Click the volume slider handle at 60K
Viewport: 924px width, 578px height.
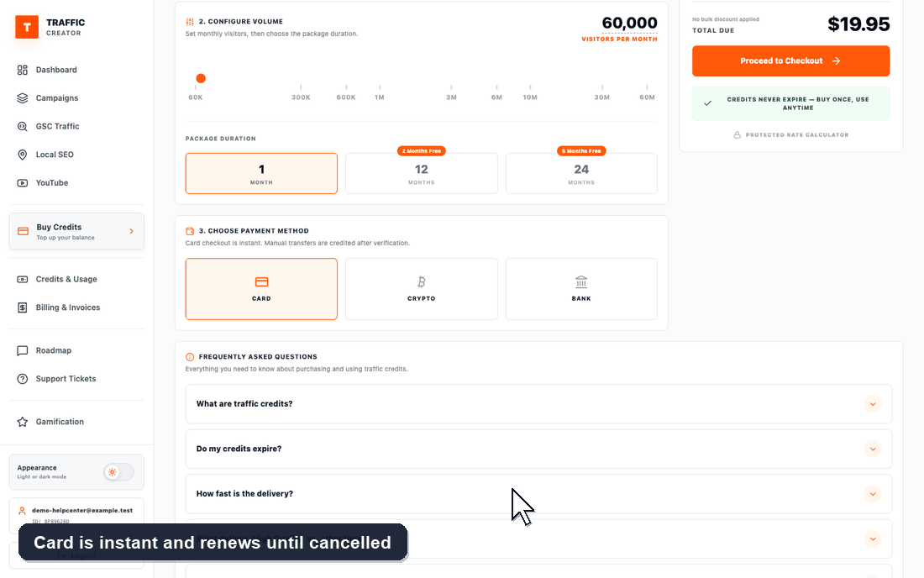click(x=201, y=78)
